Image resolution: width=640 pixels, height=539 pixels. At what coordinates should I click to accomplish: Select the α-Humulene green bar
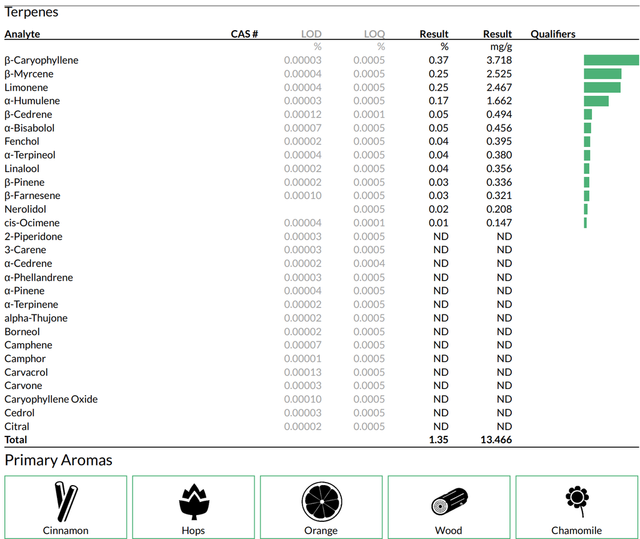[596, 101]
